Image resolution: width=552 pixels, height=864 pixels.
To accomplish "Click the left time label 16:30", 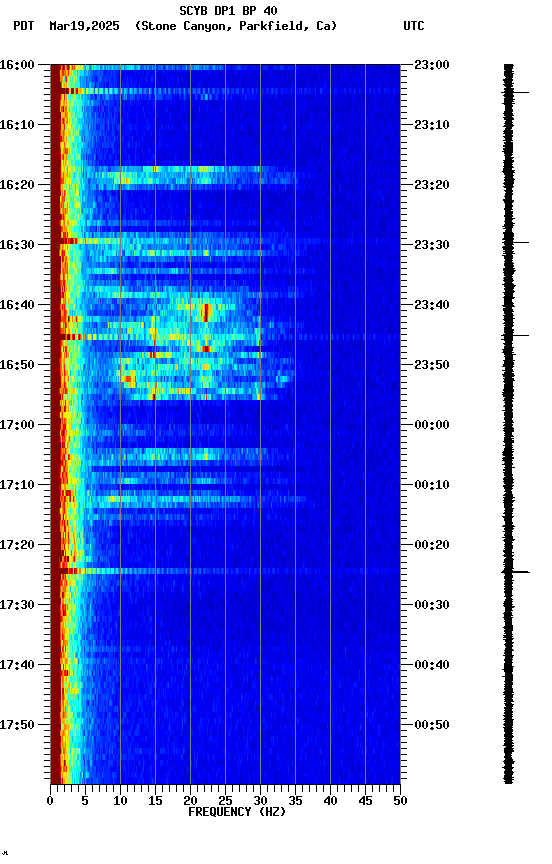I will coord(17,245).
